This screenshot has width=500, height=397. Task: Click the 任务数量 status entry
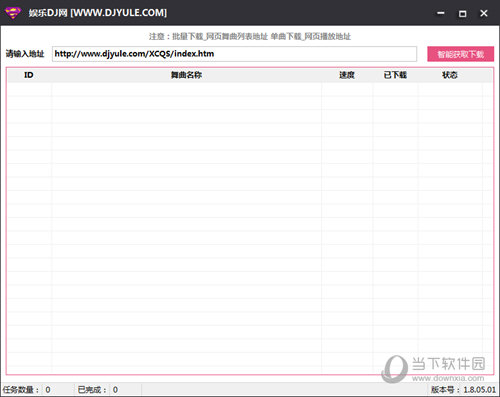coord(27,389)
